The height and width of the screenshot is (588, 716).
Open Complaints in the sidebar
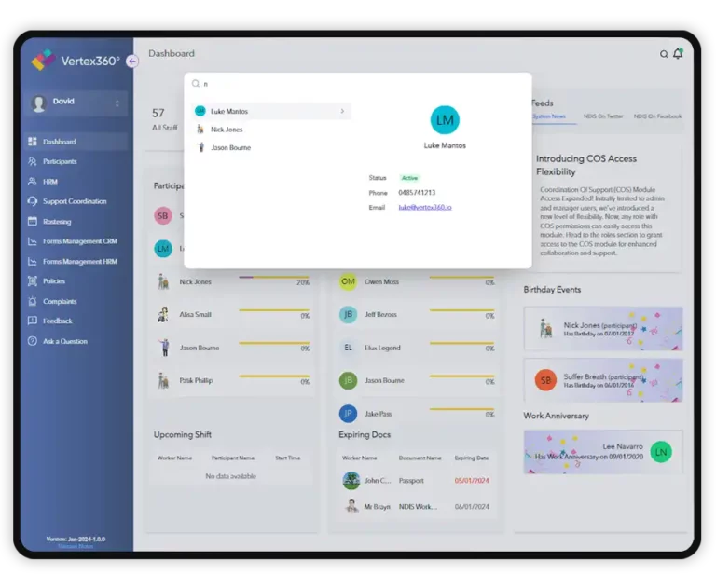point(60,301)
